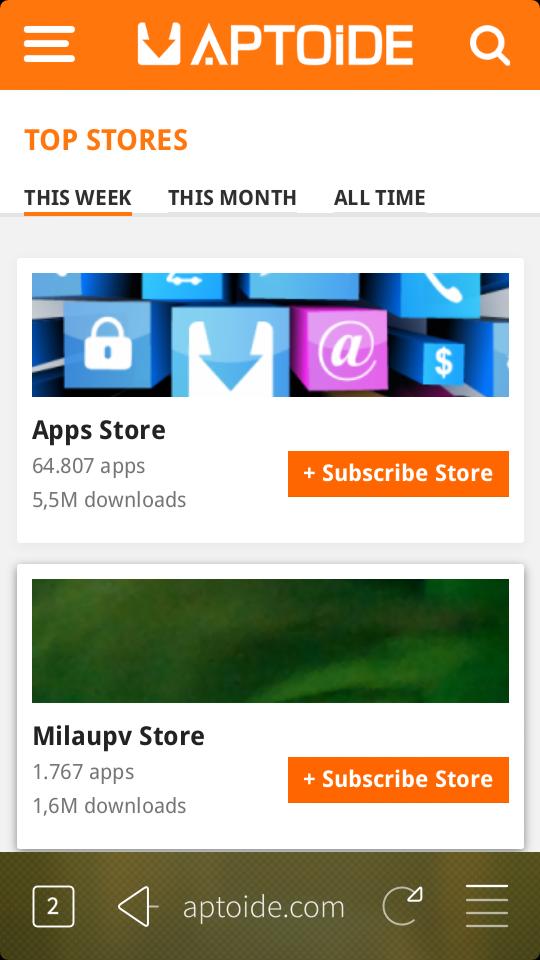The width and height of the screenshot is (540, 960).
Task: Subscribe to the Apps Store
Action: click(x=398, y=474)
